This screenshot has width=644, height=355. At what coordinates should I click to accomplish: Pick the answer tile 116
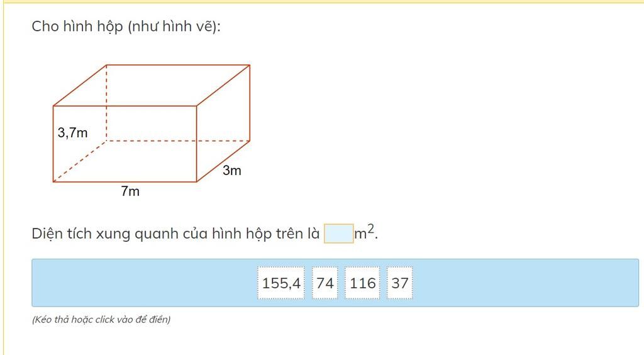363,283
